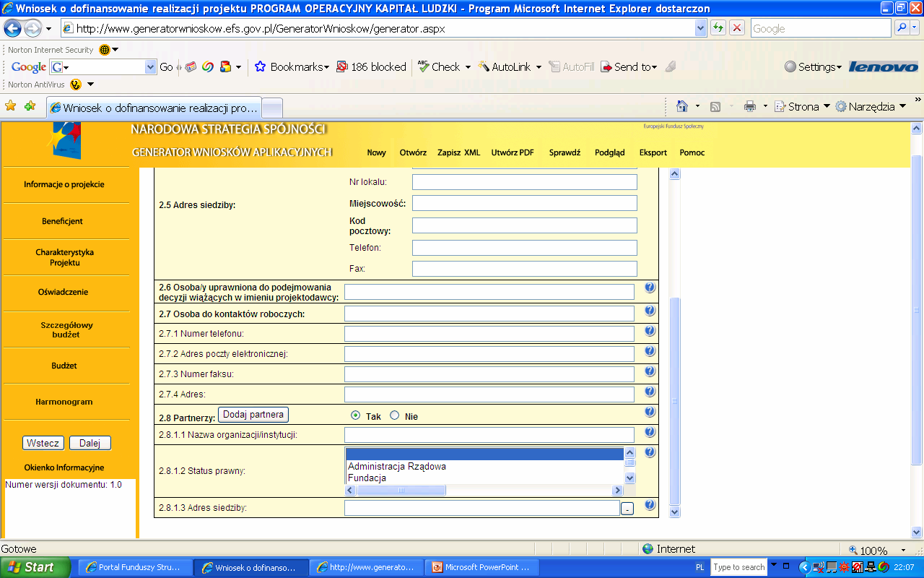Image resolution: width=924 pixels, height=578 pixels.
Task: Open the Favorites star icon
Action: 11,106
